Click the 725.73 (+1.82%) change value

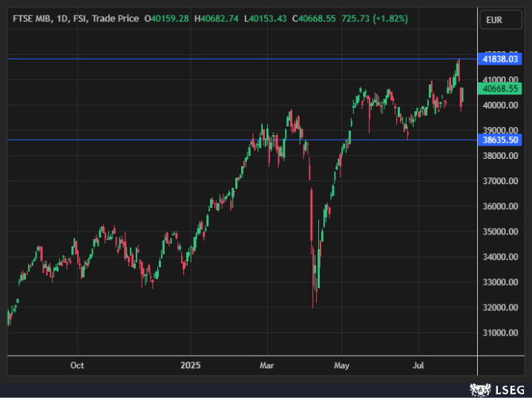[x=375, y=18]
